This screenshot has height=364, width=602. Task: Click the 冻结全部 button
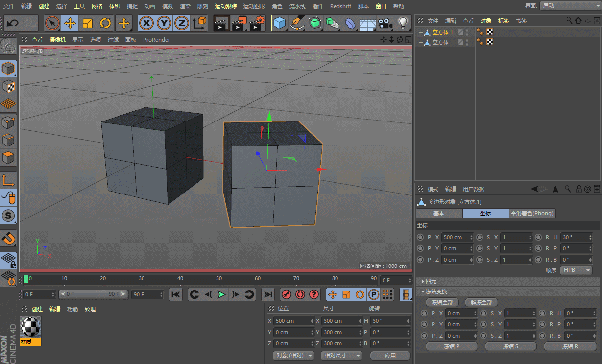pos(442,302)
